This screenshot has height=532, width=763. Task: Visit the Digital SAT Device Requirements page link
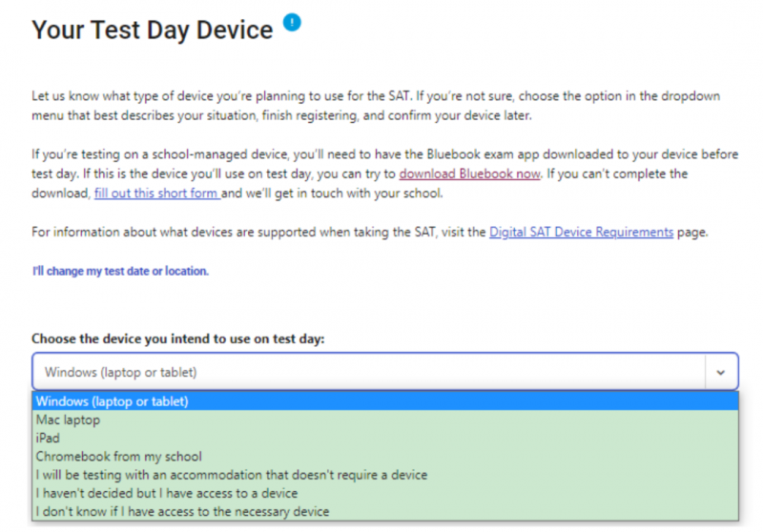tap(581, 232)
